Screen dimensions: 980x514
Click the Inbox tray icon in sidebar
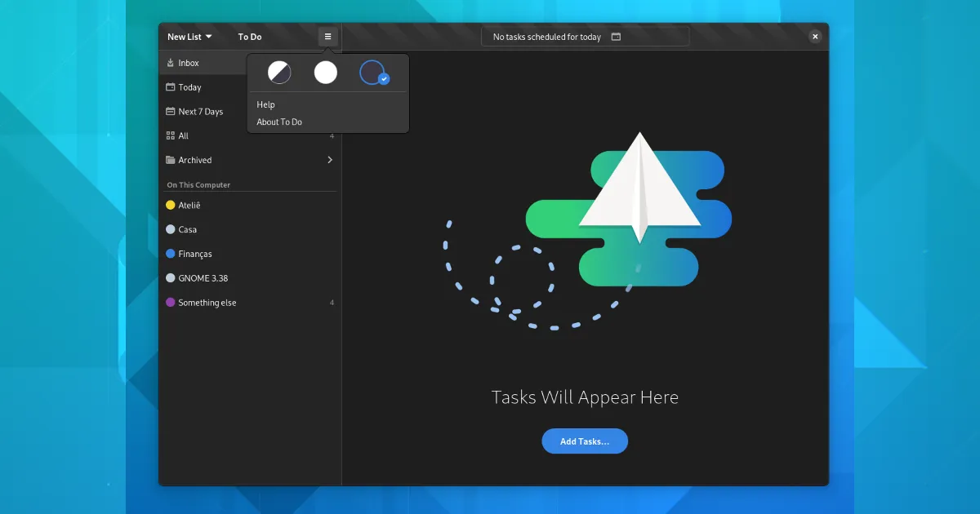pos(171,63)
